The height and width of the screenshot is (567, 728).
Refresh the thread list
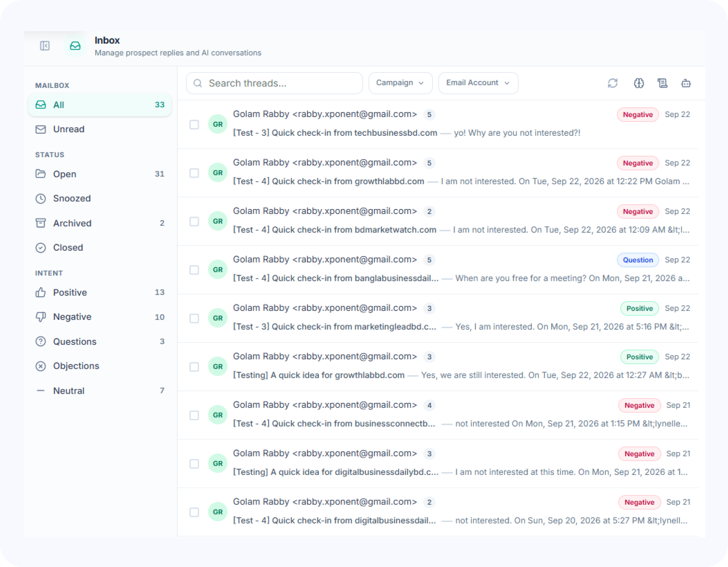613,83
